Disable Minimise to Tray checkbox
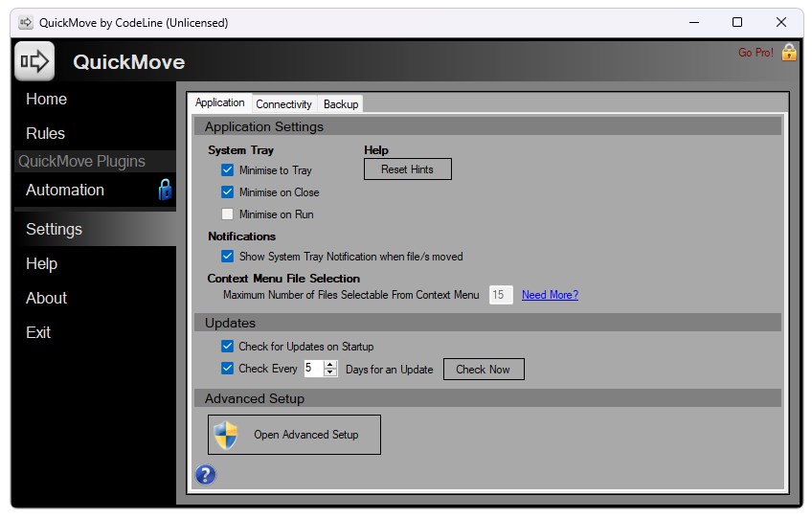 click(227, 169)
